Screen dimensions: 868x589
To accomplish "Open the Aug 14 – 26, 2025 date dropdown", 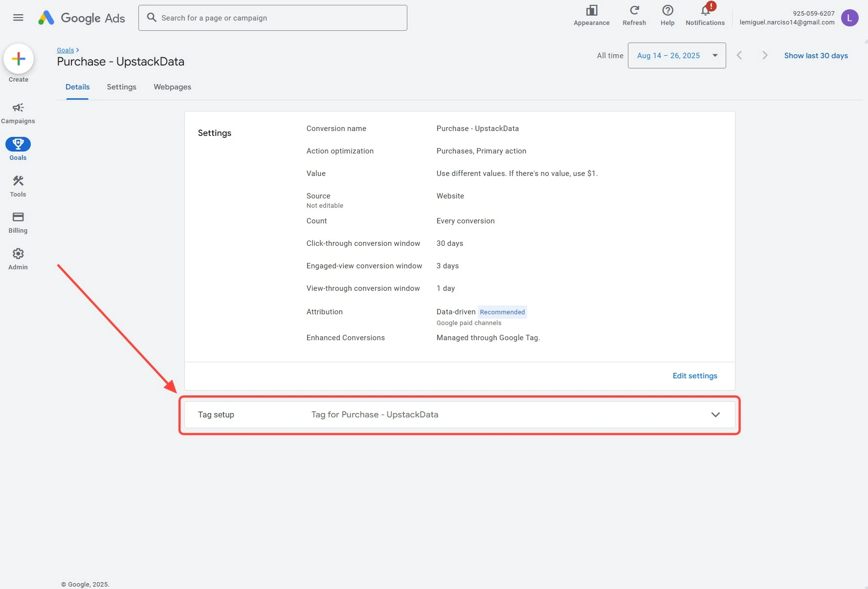I will 677,56.
